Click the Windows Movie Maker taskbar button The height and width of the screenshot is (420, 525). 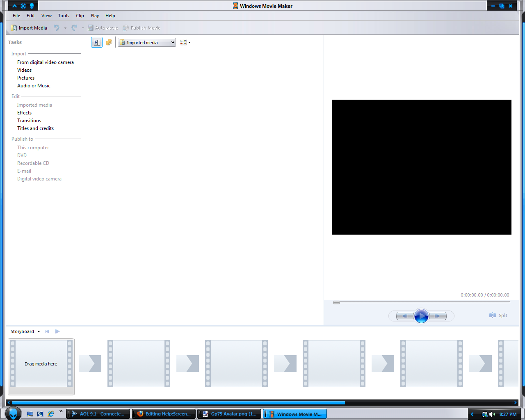[295, 414]
